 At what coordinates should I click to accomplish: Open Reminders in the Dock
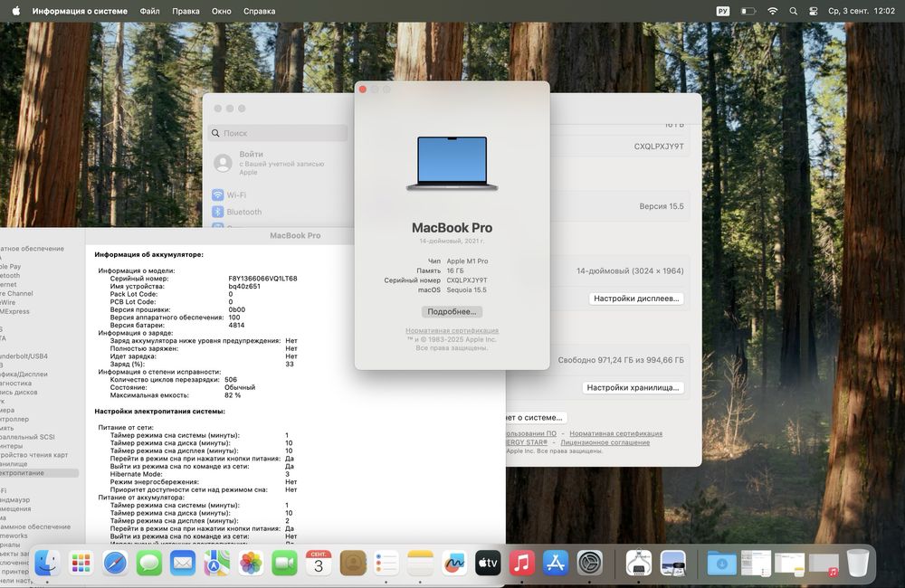click(386, 563)
